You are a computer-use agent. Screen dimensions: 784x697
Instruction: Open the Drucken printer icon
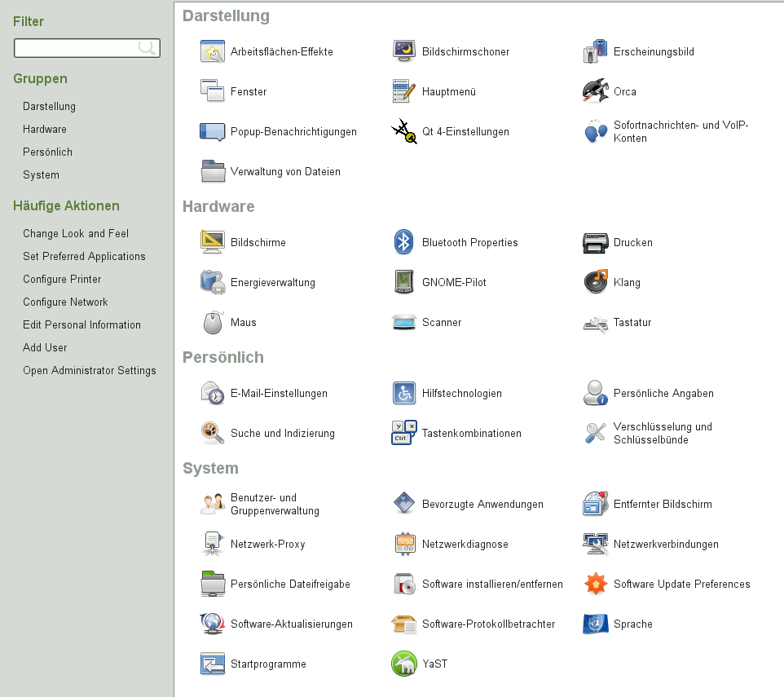point(596,242)
